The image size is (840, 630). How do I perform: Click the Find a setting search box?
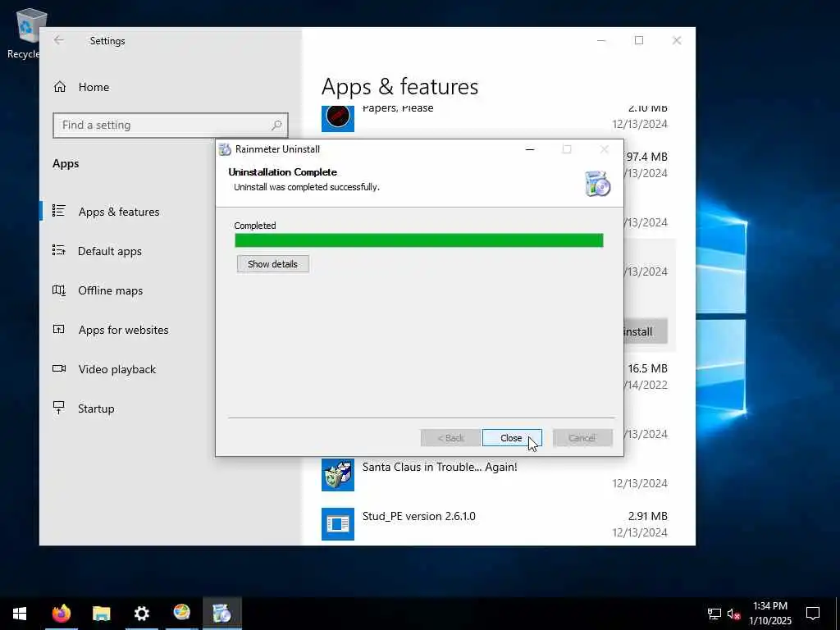[171, 126]
